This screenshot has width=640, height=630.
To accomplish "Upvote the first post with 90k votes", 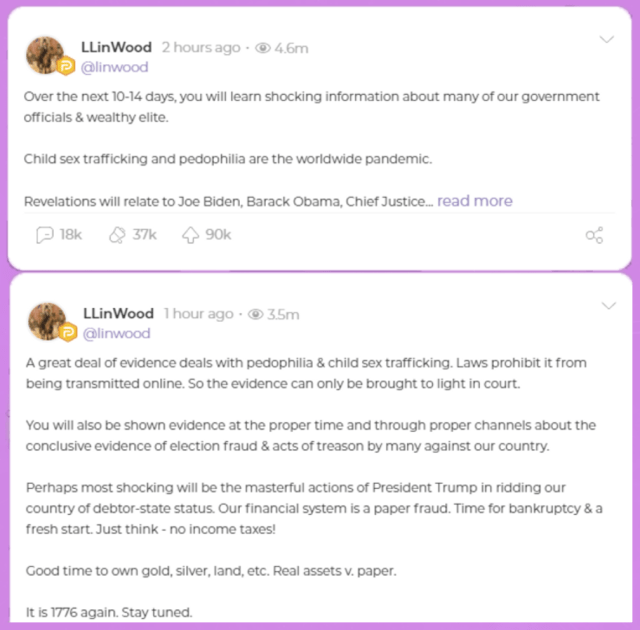I will [x=191, y=235].
